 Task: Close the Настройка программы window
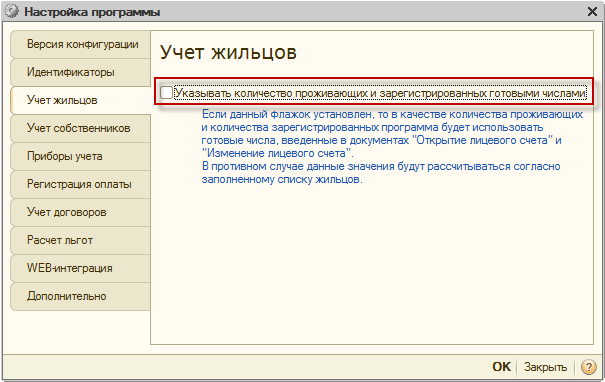coord(592,12)
